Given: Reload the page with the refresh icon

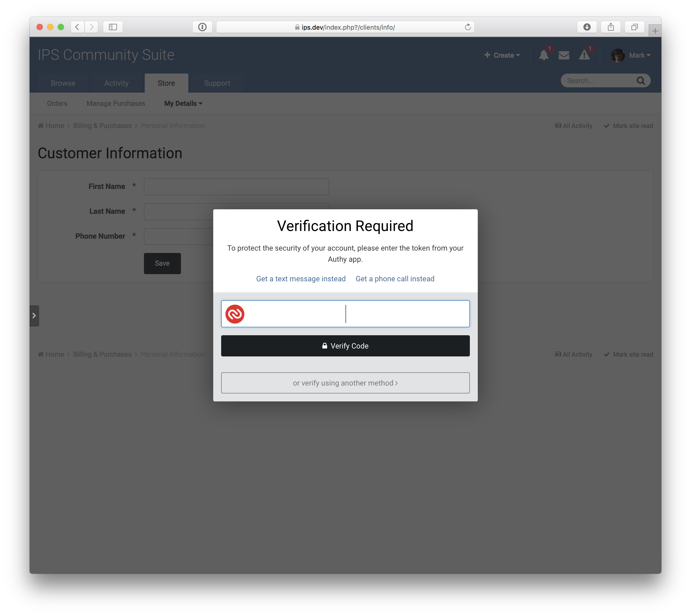Looking at the screenshot, I should click(468, 27).
